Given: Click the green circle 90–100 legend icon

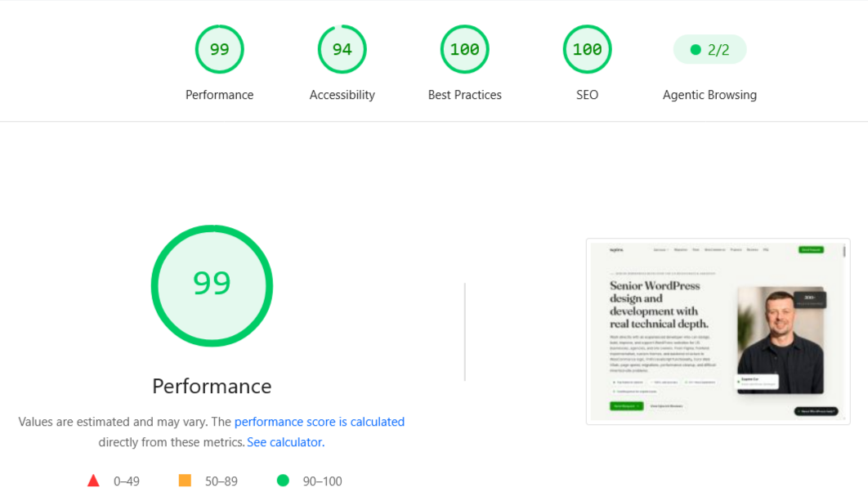Looking at the screenshot, I should [x=283, y=481].
